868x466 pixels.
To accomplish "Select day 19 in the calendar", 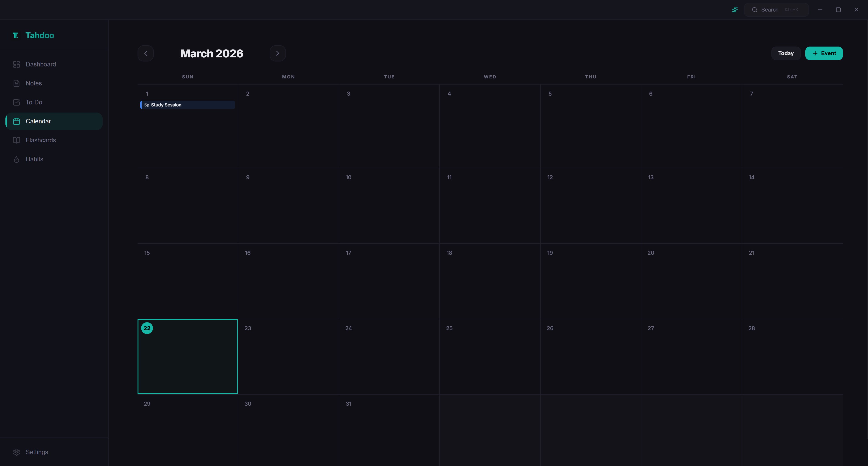I will tap(590, 281).
